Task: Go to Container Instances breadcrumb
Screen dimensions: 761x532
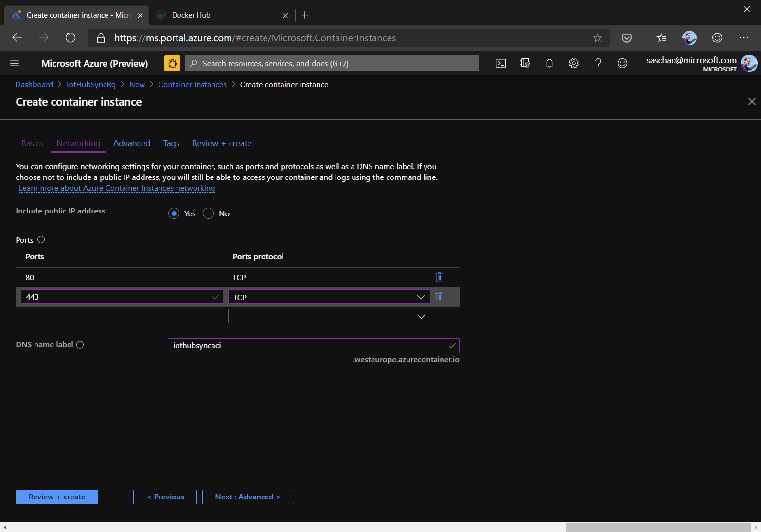Action: tap(193, 84)
